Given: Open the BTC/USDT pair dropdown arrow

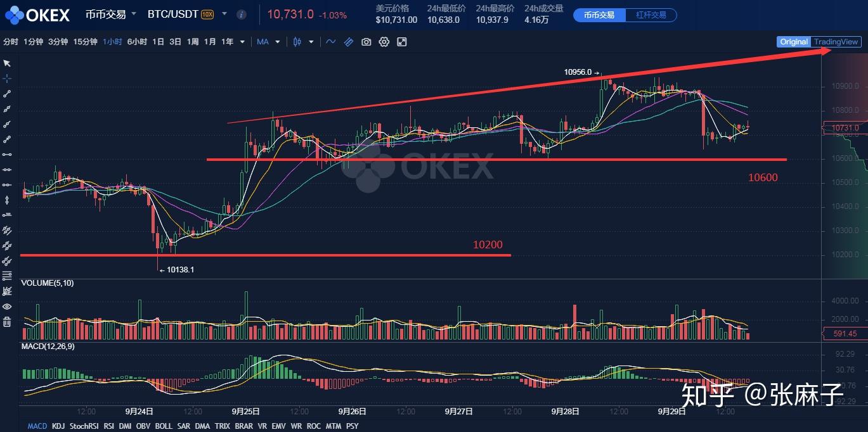Looking at the screenshot, I should point(224,13).
